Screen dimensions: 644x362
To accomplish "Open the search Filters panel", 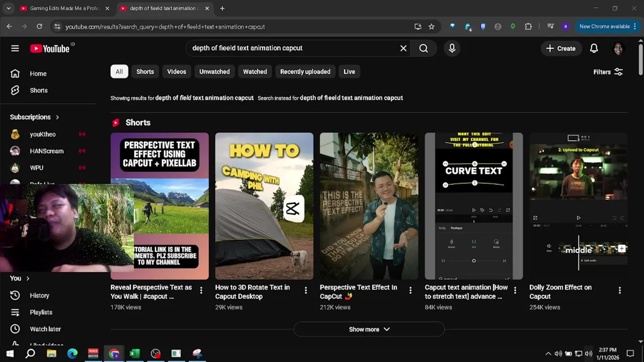I will (x=608, y=72).
